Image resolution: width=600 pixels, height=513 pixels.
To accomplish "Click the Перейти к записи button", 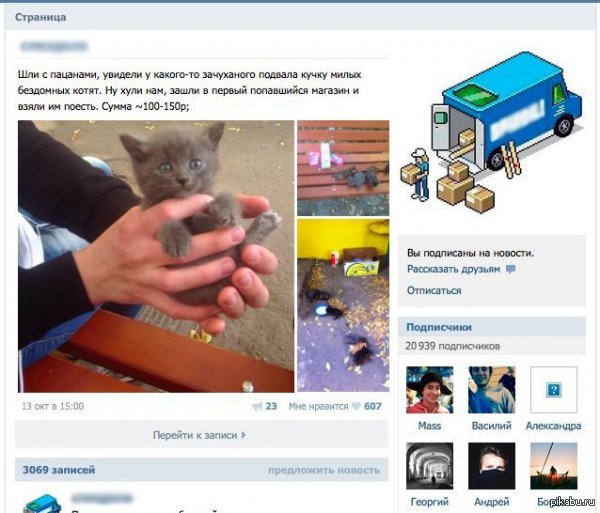I will coord(202,435).
